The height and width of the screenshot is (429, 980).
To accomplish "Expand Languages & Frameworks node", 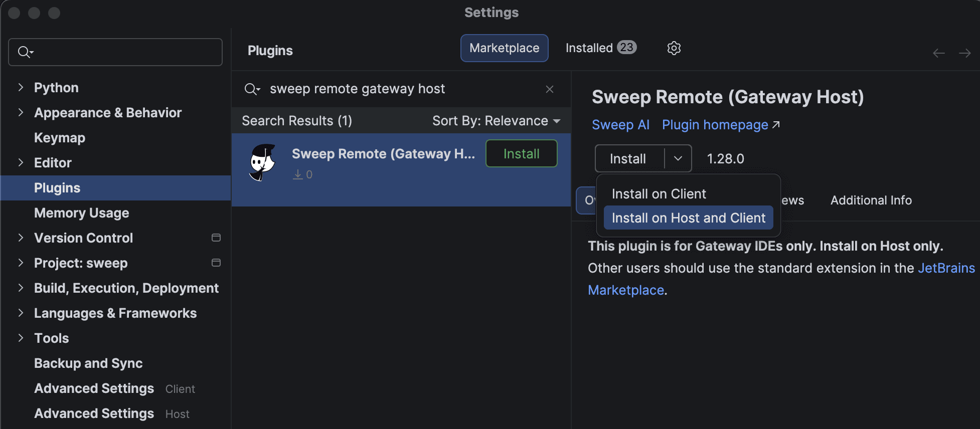I will tap(21, 313).
